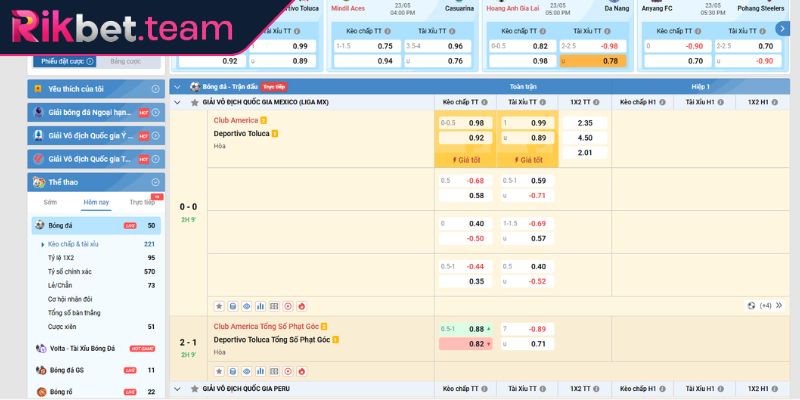
Task: Add Club America match to favorites star
Action: 219,306
